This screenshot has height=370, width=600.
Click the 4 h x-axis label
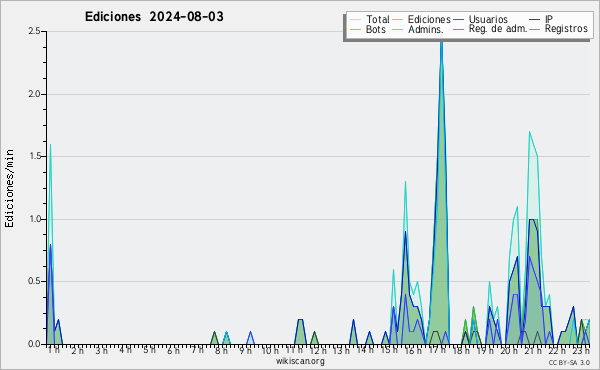[125, 350]
